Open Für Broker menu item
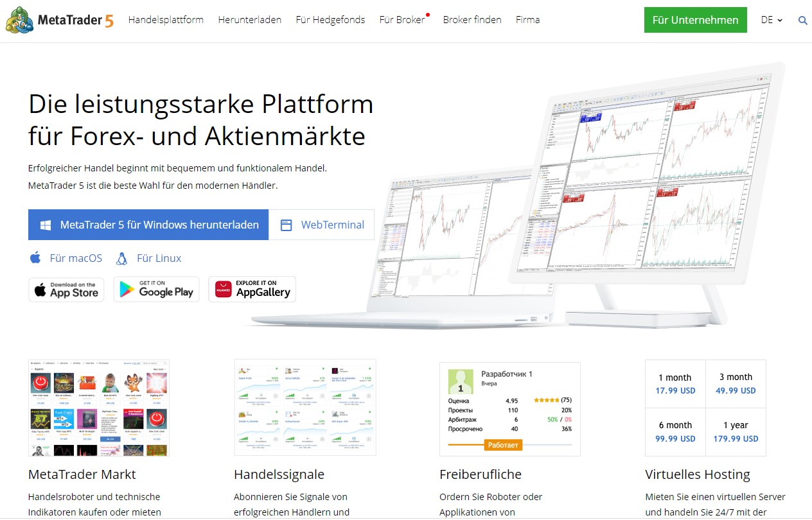This screenshot has height=520, width=812. coord(402,20)
